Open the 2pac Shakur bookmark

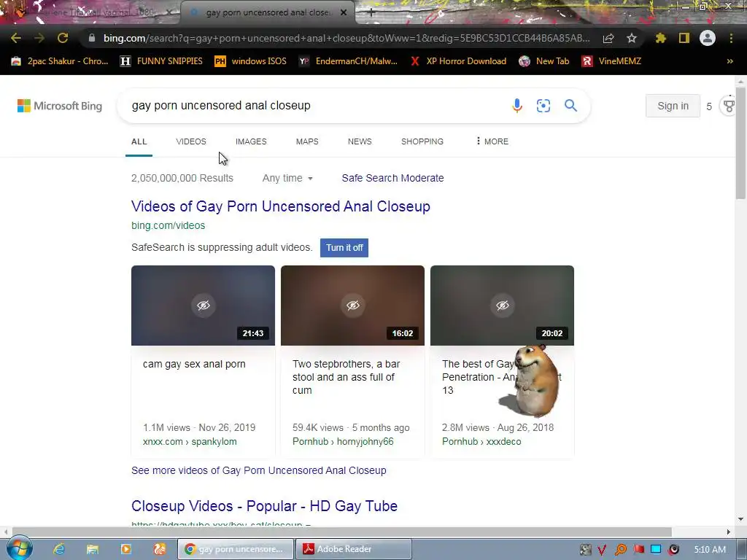[x=60, y=61]
